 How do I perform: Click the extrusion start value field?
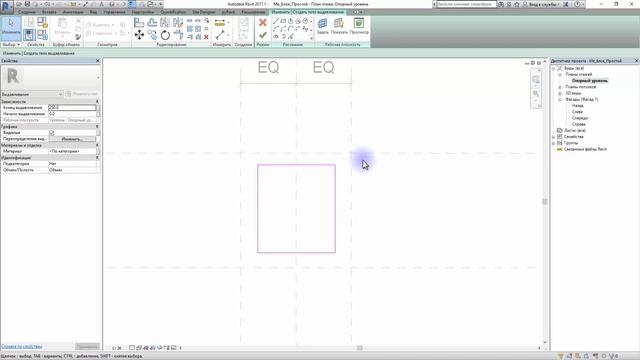coord(72,114)
